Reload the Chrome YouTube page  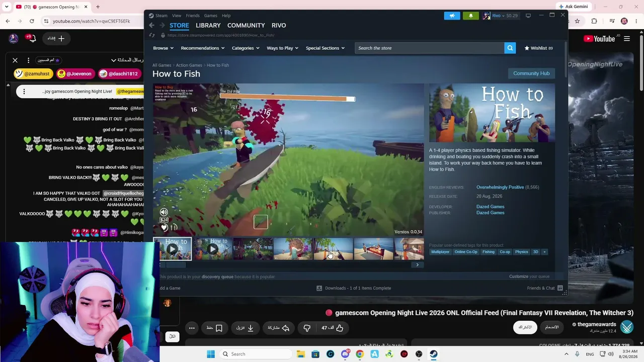point(32,21)
